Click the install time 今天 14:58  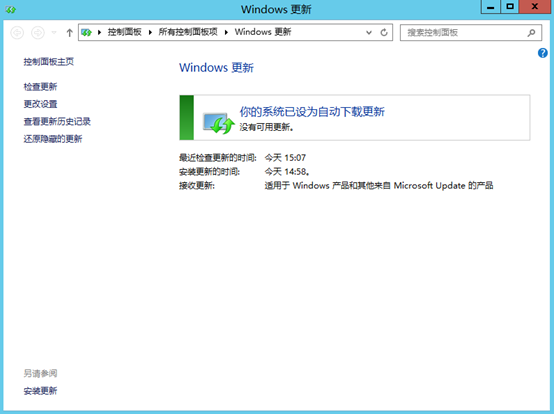[x=287, y=172]
